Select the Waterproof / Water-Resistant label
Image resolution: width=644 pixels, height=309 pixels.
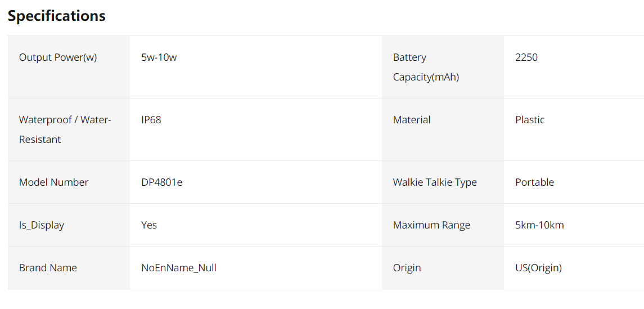point(65,129)
